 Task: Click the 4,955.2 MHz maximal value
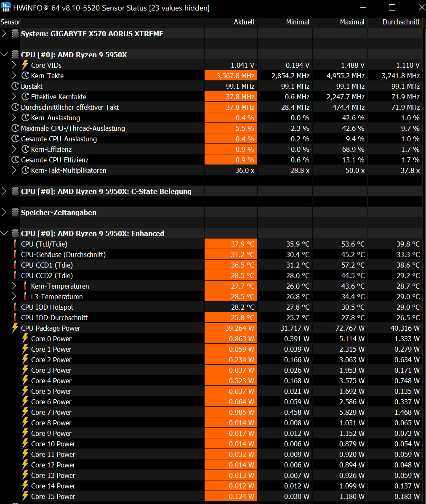click(345, 76)
